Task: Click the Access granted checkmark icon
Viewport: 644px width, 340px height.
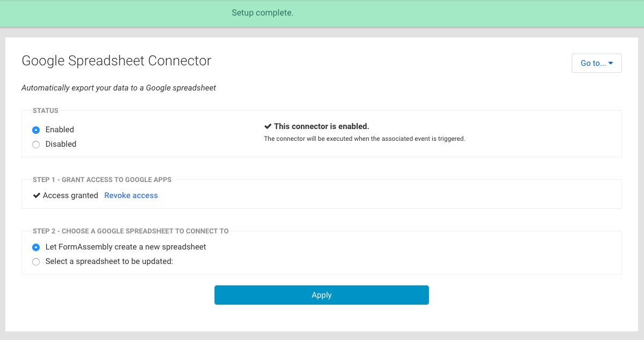Action: click(36, 195)
